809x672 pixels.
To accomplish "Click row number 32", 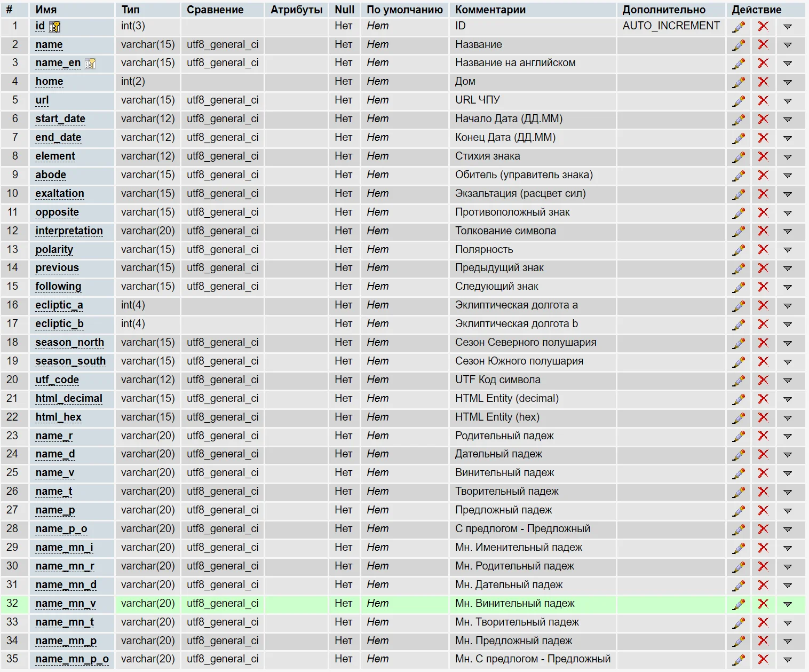I will (12, 603).
